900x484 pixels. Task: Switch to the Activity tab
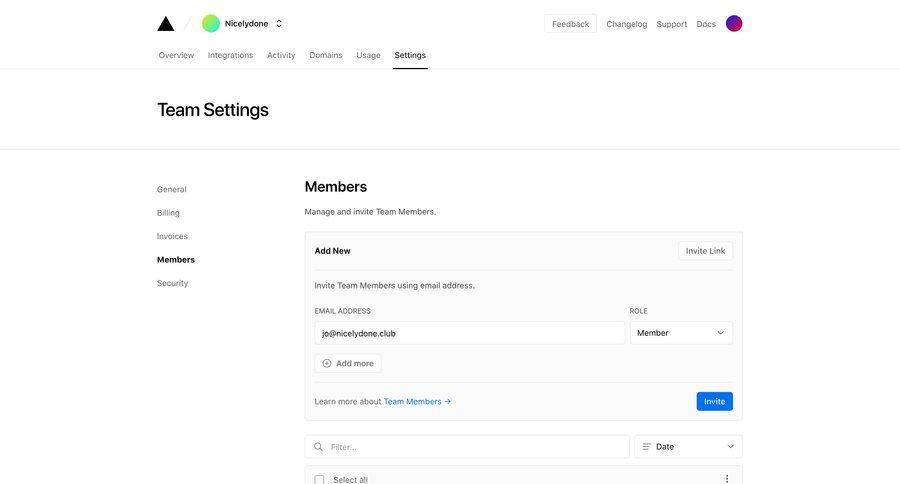[281, 55]
